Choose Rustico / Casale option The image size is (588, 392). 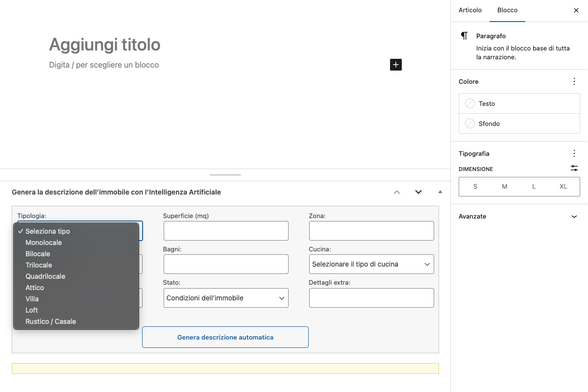click(x=76, y=321)
